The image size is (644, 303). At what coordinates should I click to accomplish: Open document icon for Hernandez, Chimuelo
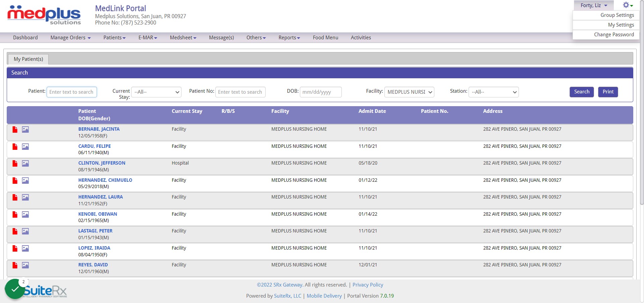pos(15,180)
